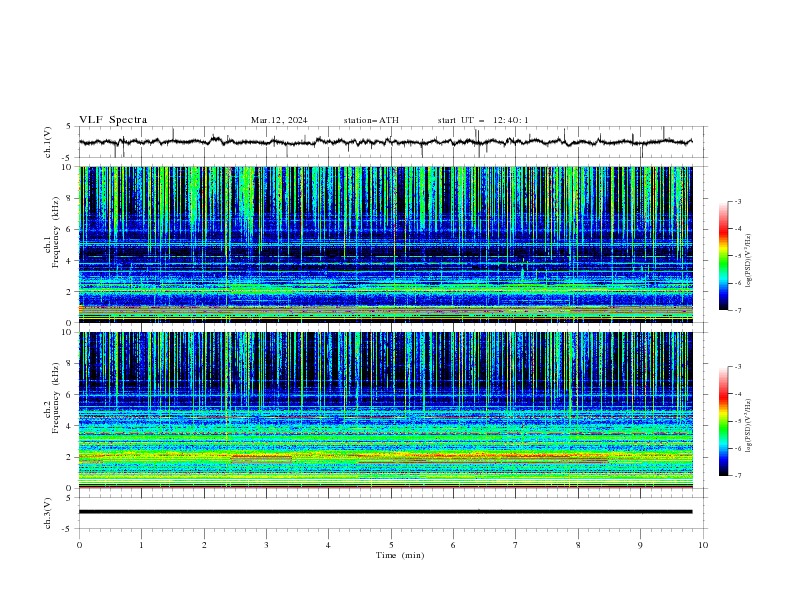Screen dimensions: 792x612
Task: Click the ch.2 spectrogram plot area
Action: point(385,410)
